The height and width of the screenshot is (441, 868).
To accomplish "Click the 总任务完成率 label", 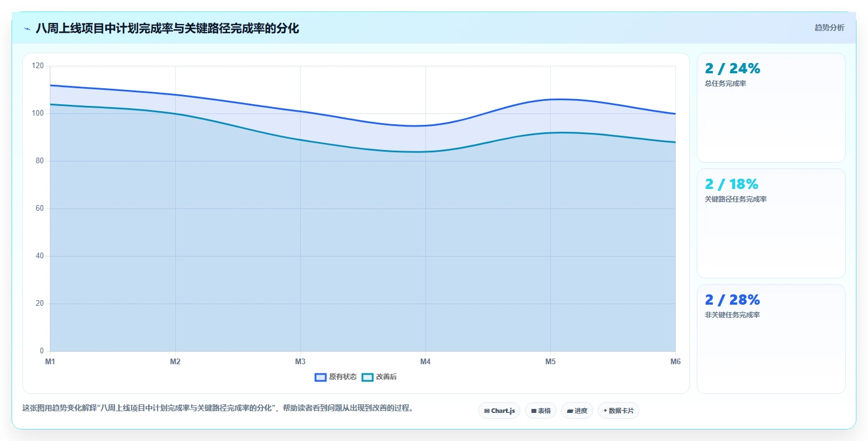I will 725,84.
